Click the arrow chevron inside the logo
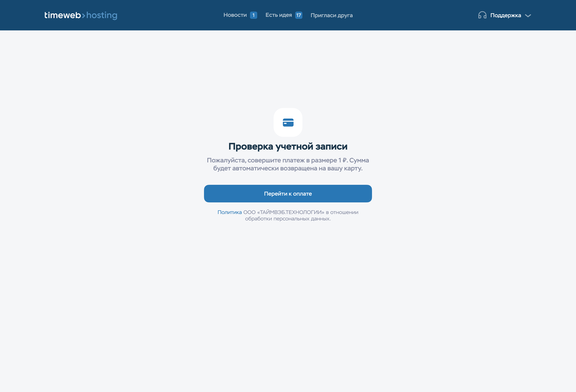The width and height of the screenshot is (576, 392). tap(84, 16)
